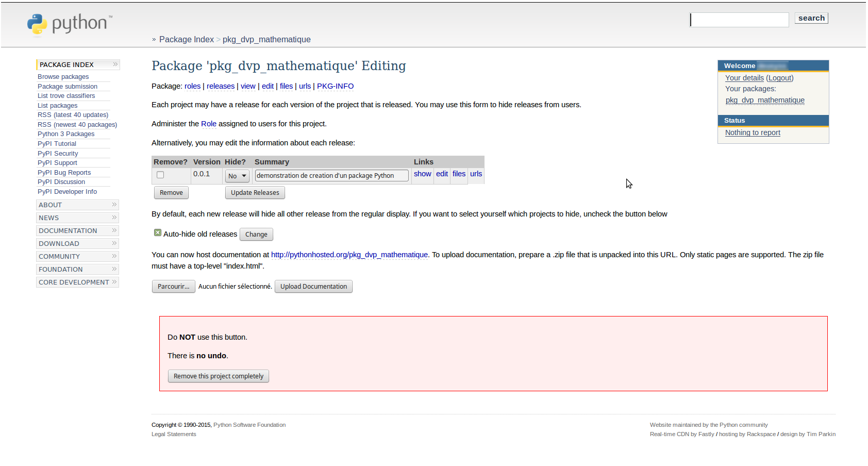The image size is (868, 466).
Task: Open the Package Index sidebar menu
Action: [77, 65]
